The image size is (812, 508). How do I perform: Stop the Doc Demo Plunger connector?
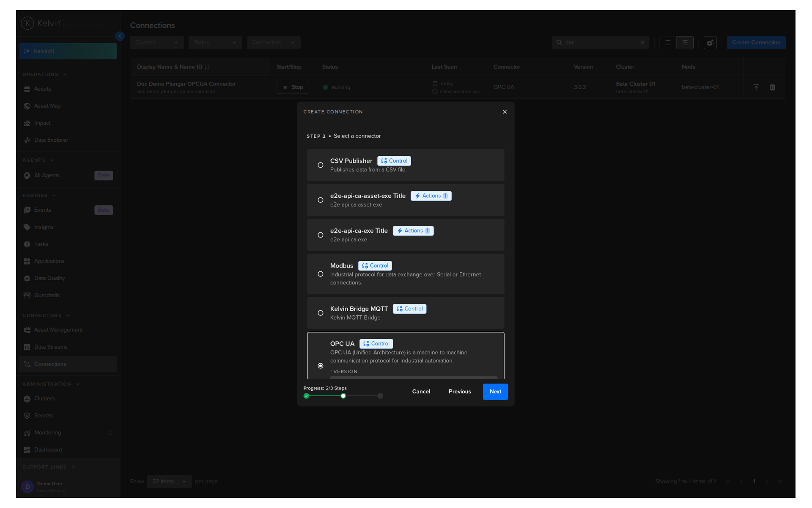[293, 87]
